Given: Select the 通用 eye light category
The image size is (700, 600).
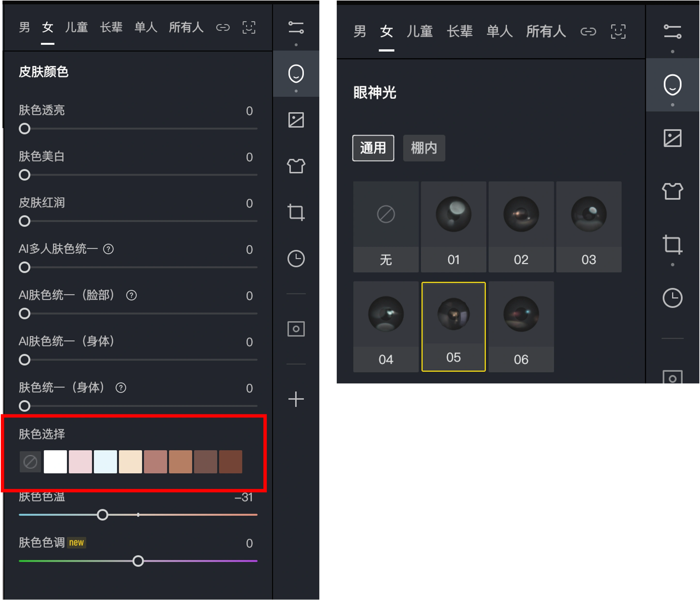Looking at the screenshot, I should tap(373, 148).
